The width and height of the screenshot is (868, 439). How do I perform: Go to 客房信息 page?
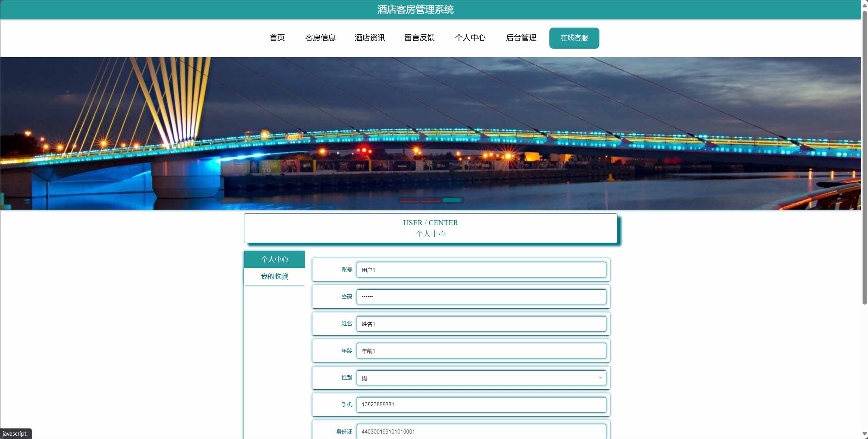[x=320, y=38]
